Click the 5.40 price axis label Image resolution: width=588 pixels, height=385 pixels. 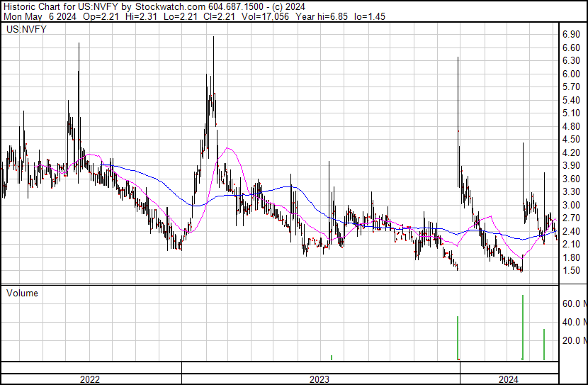[x=571, y=100]
